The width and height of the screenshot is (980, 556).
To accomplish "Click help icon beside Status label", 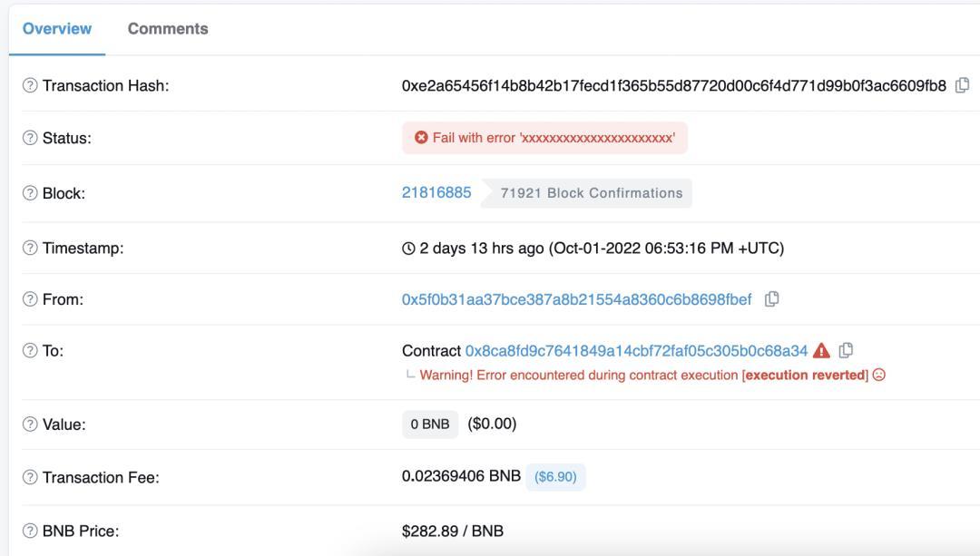I will pos(30,138).
